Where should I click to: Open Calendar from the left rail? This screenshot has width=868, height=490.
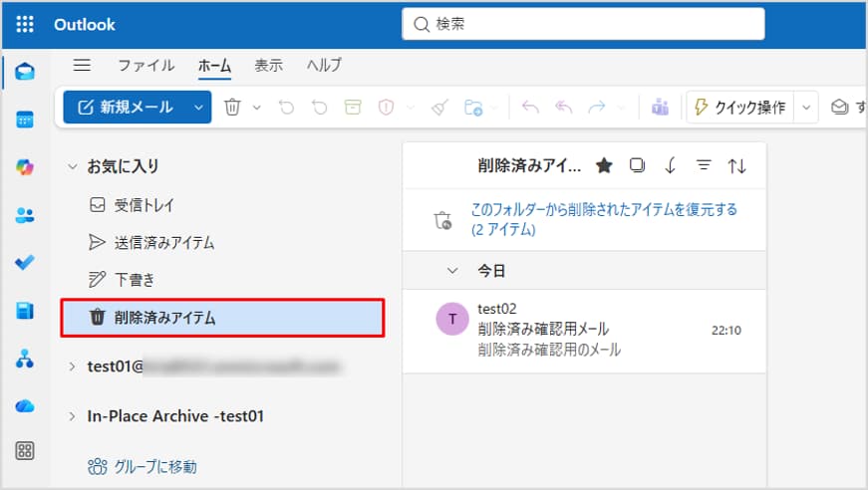pyautogui.click(x=25, y=120)
